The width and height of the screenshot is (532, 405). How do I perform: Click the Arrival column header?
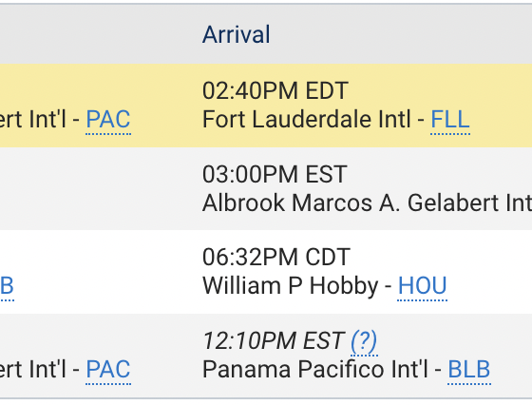tap(237, 34)
